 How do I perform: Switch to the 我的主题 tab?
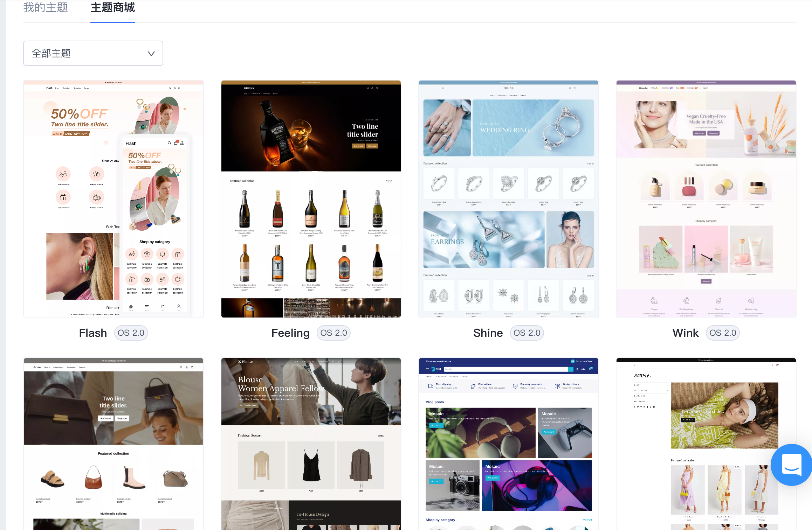(x=46, y=8)
